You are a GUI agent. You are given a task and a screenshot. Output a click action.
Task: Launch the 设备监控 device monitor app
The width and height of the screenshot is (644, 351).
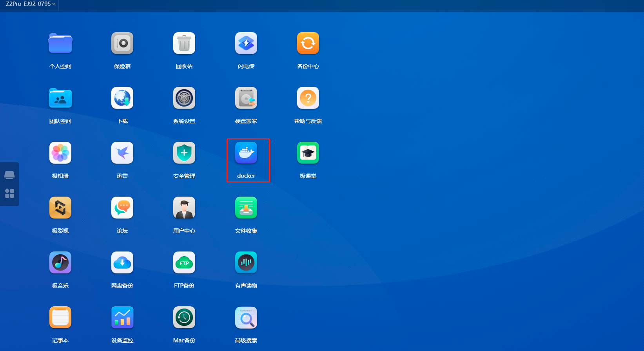(x=122, y=317)
